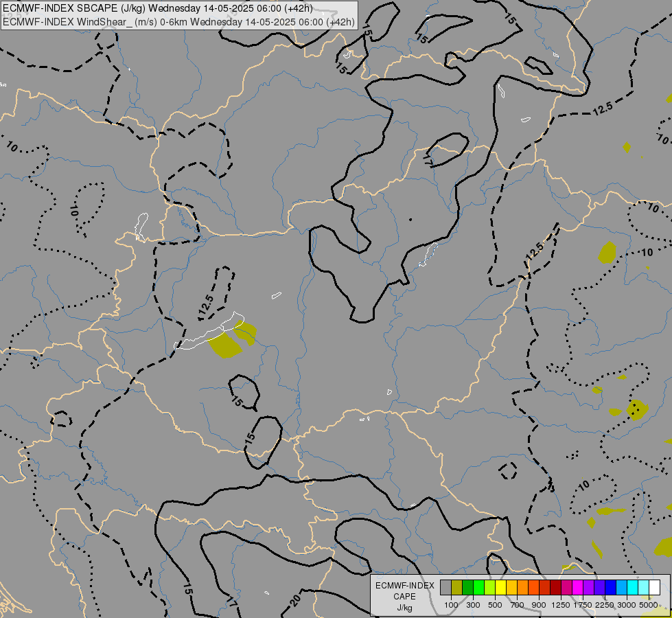Screen dimensions: 672x618
Task: Click the lime yellow-green legend swatch
Action: pyautogui.click(x=490, y=588)
